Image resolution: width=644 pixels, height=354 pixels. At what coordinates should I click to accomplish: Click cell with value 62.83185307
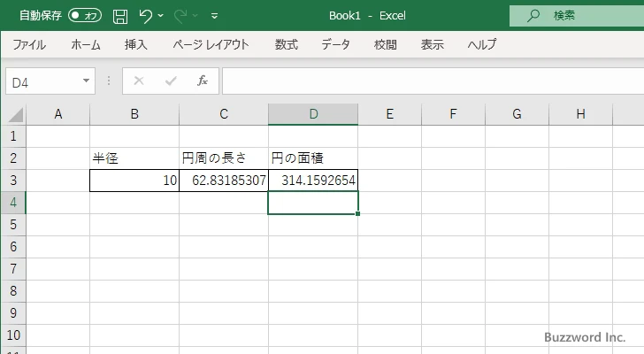[224, 181]
